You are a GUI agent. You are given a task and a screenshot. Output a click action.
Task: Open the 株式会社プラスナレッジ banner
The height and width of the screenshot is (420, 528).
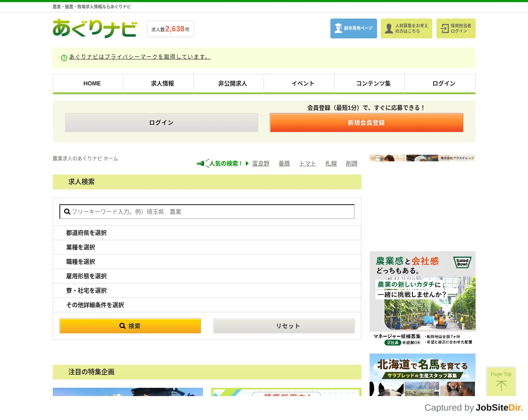click(x=422, y=158)
